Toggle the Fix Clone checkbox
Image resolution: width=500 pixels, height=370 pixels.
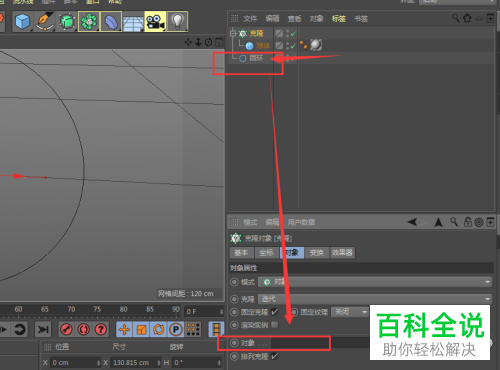point(274,312)
